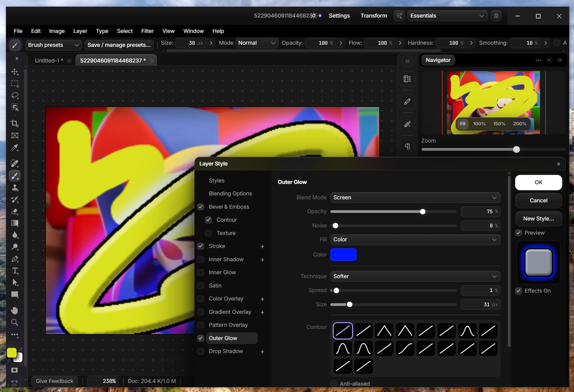Select the Hand tool
The width and height of the screenshot is (574, 392).
tap(15, 310)
